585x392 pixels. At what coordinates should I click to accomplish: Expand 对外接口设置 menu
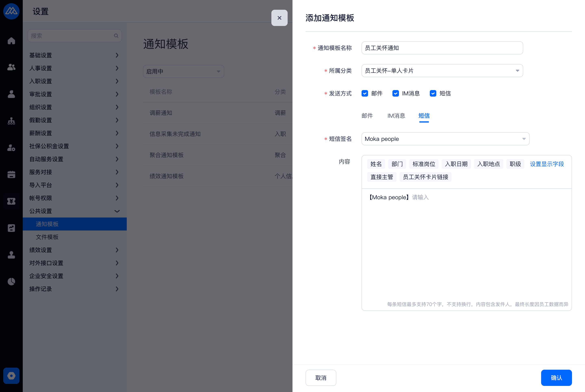click(75, 263)
